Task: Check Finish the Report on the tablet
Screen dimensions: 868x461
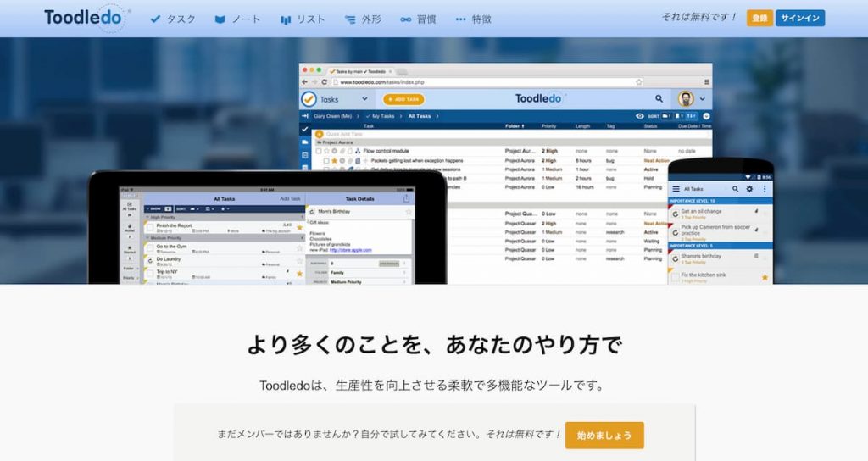Action: (150, 227)
